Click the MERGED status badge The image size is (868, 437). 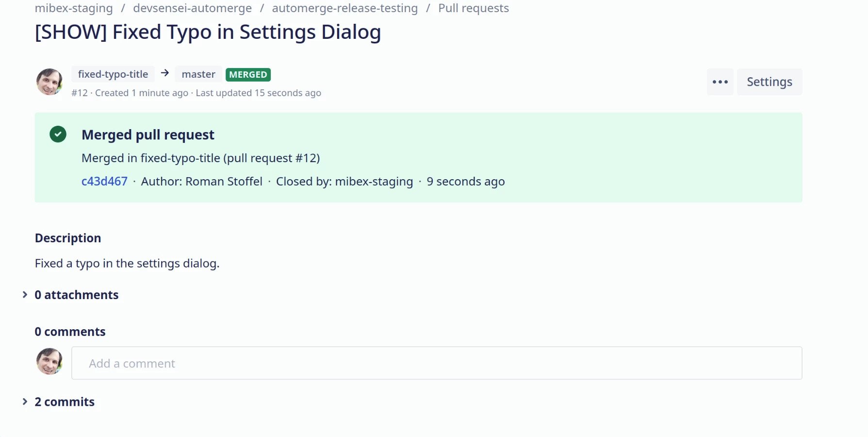coord(248,75)
